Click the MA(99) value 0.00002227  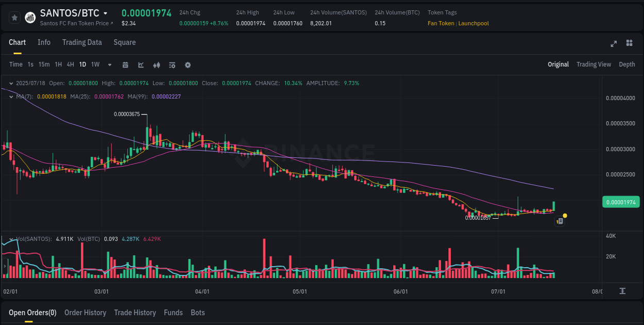click(x=166, y=96)
